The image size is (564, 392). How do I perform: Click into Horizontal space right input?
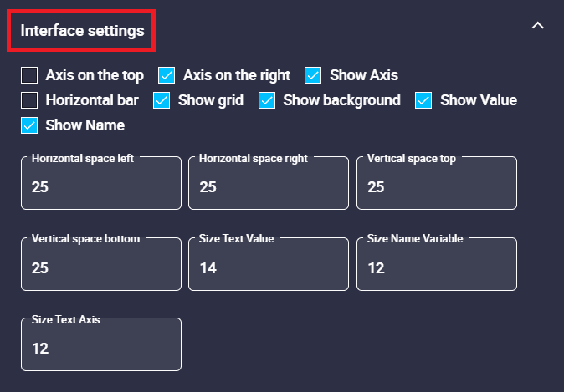pos(269,186)
